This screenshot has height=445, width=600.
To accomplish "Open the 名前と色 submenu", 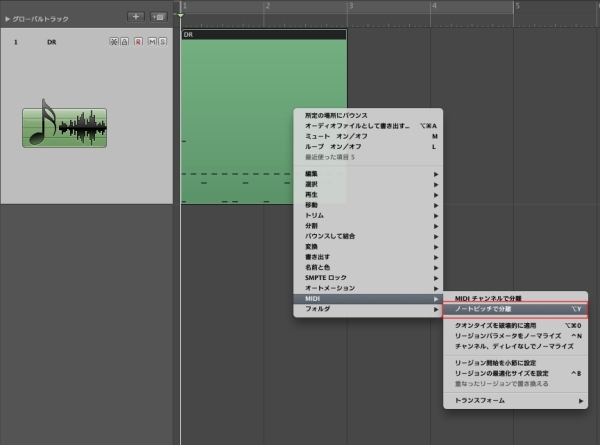I will pos(368,267).
